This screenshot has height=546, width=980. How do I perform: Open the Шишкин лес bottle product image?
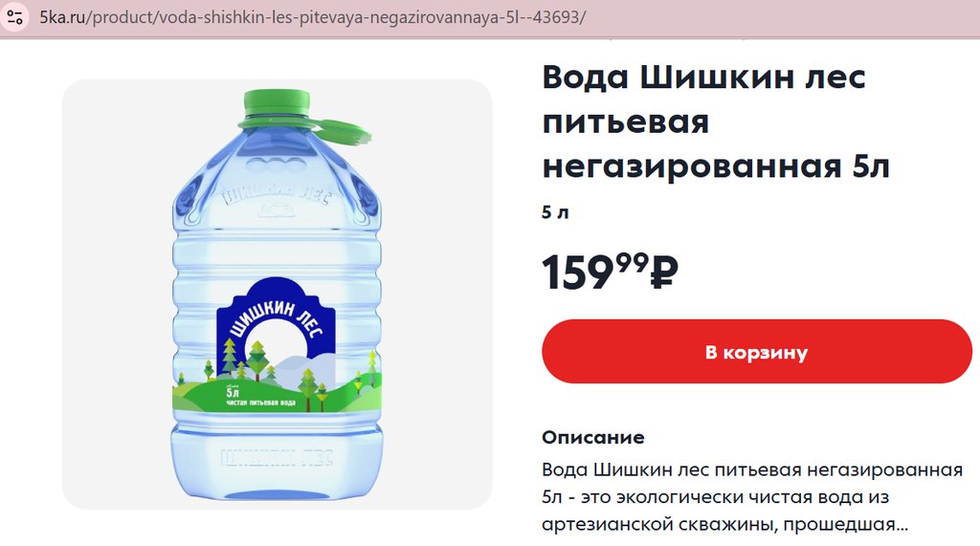point(277,295)
